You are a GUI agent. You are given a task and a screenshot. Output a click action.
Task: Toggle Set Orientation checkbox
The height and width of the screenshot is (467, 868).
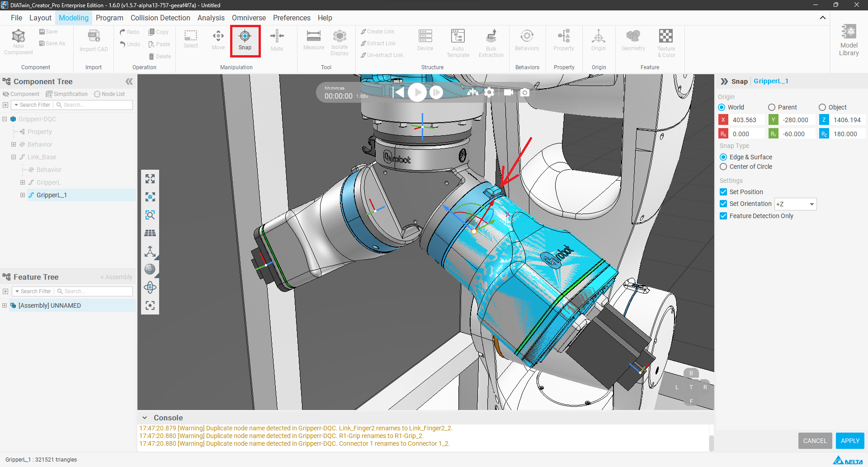click(723, 204)
